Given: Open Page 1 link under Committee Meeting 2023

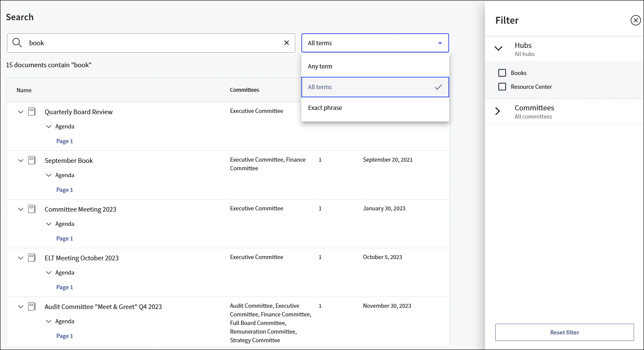Looking at the screenshot, I should click(65, 239).
